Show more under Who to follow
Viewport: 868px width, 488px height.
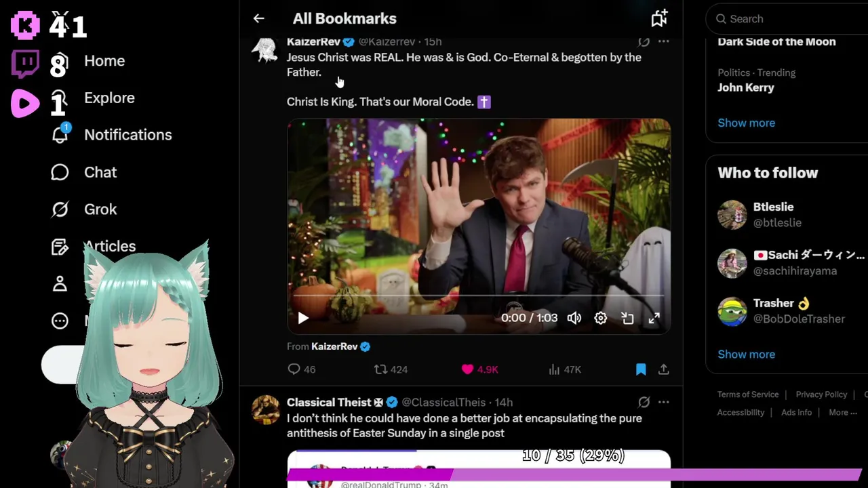pyautogui.click(x=746, y=354)
